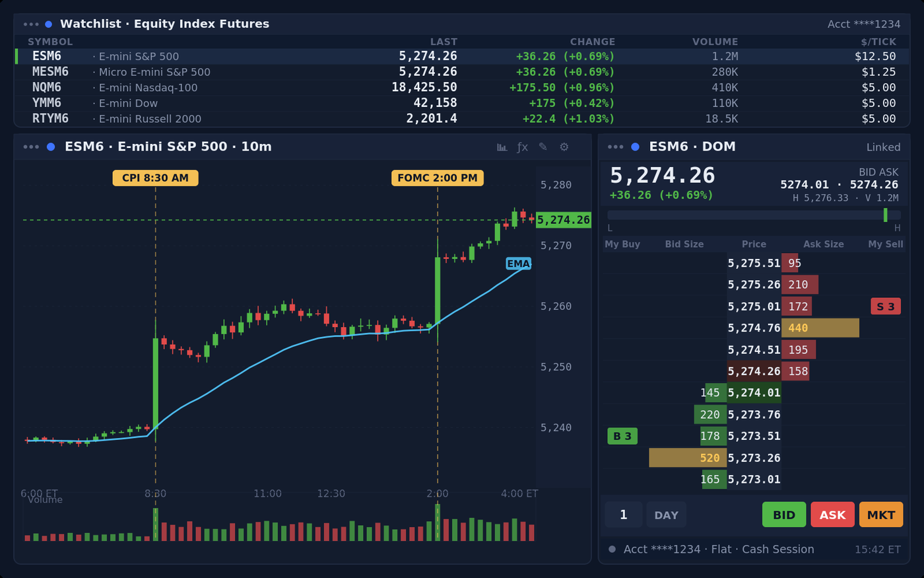
Task: Click chart panel blue link-color dot
Action: 51,147
